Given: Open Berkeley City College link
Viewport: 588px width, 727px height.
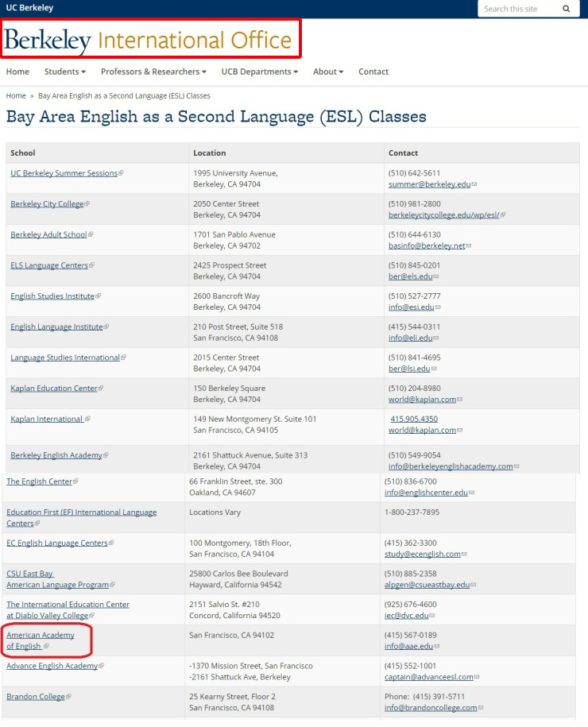Looking at the screenshot, I should (48, 204).
